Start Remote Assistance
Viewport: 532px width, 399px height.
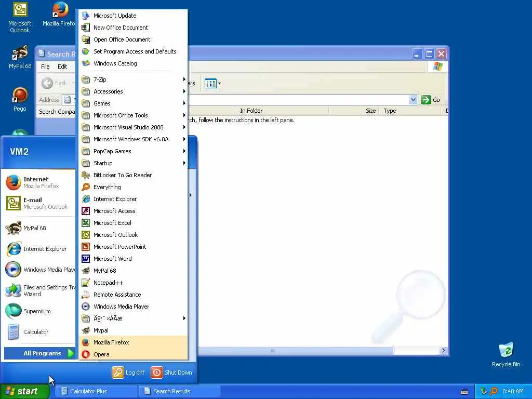pyautogui.click(x=133, y=295)
